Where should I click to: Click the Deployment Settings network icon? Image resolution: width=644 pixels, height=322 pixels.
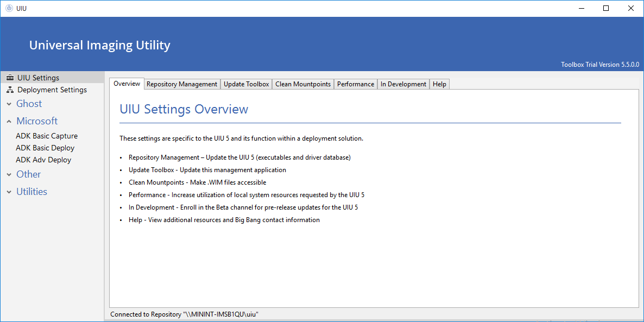[x=10, y=90]
